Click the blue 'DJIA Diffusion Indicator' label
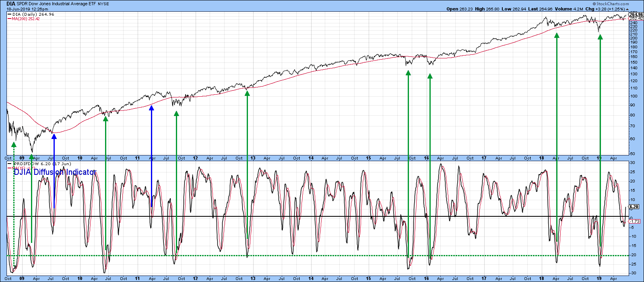Viewport: 644px width, 282px height. (x=55, y=172)
